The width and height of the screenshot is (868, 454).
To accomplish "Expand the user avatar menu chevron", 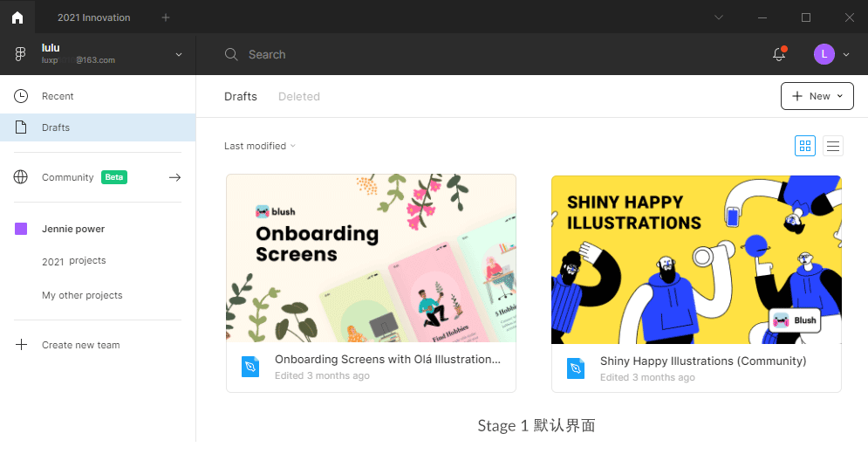I will pyautogui.click(x=846, y=54).
